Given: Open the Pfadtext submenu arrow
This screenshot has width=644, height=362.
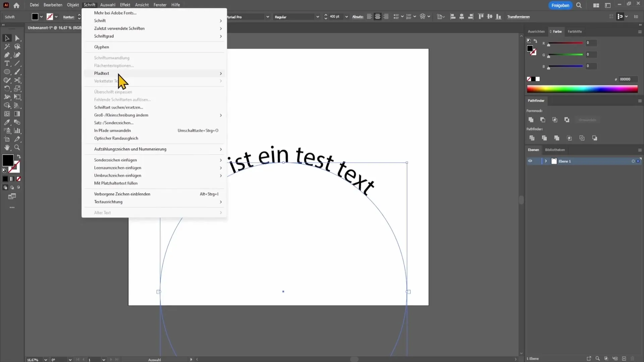Looking at the screenshot, I should pyautogui.click(x=221, y=73).
